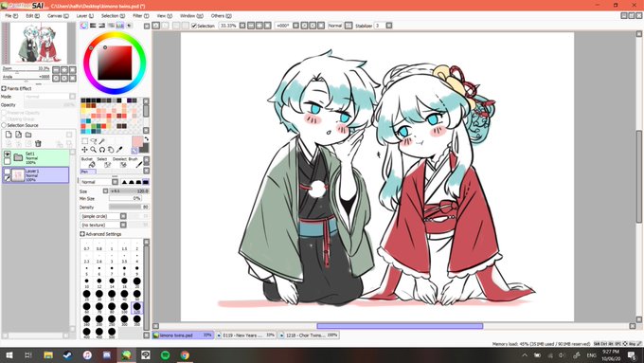Select the Pen tool slot
Screen dimensions: 644x363
click(x=88, y=172)
